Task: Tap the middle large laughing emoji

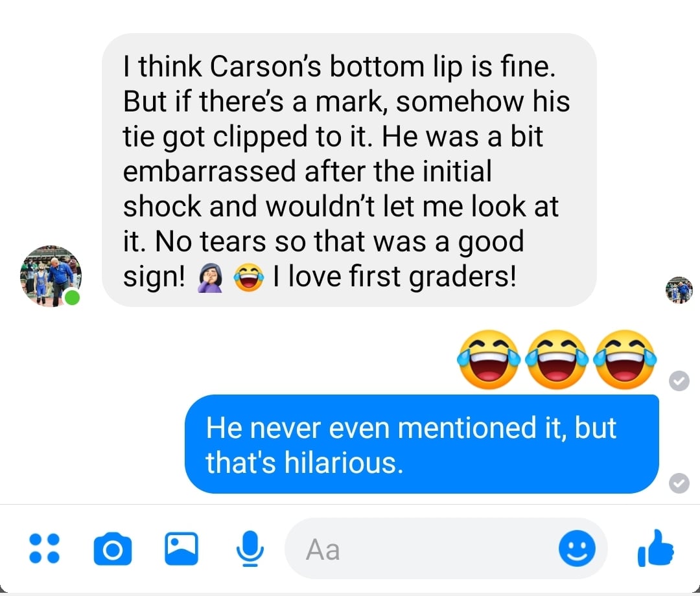Action: pyautogui.click(x=557, y=360)
